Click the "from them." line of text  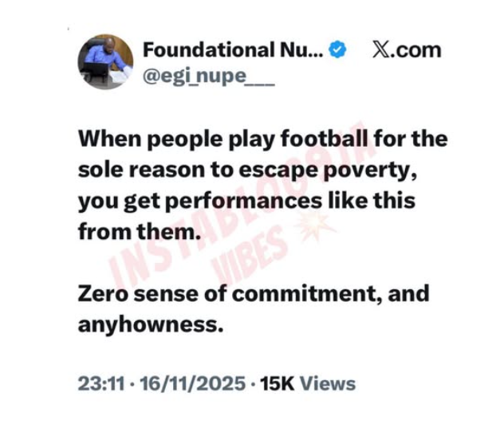(128, 231)
